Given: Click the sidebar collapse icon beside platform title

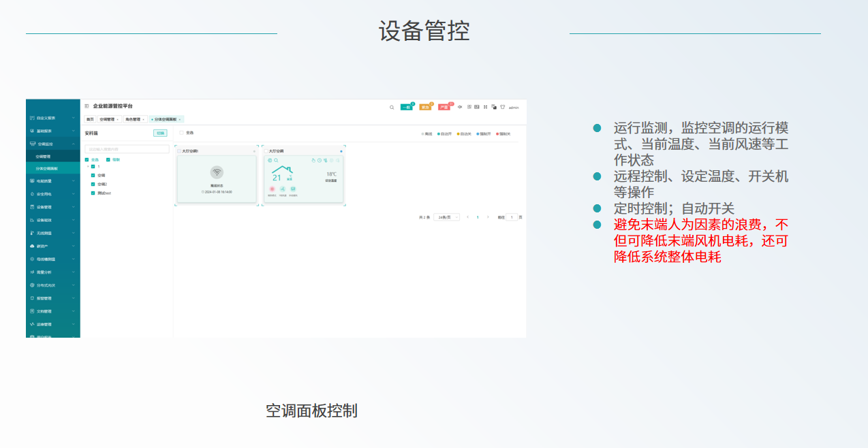Looking at the screenshot, I should pos(87,106).
